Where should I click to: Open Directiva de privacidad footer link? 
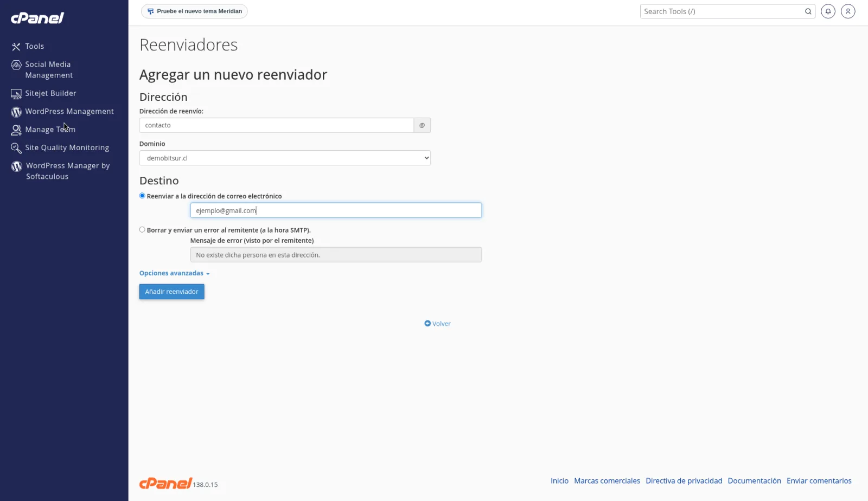684,481
